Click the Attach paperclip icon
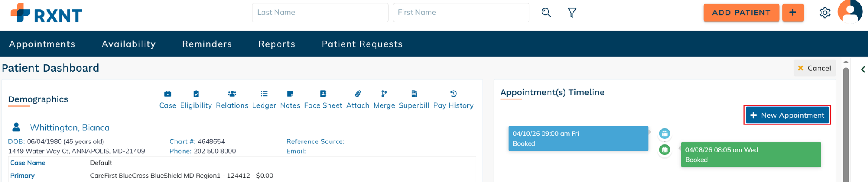This screenshot has height=182, width=868. click(x=358, y=94)
